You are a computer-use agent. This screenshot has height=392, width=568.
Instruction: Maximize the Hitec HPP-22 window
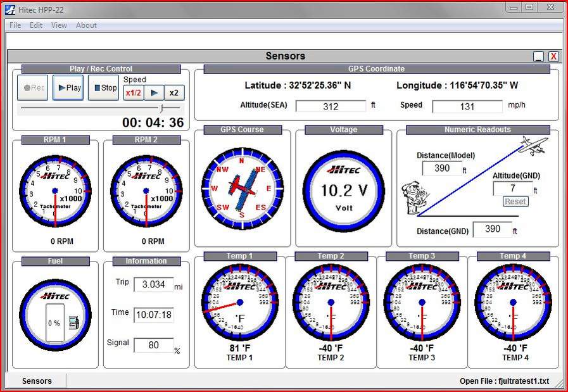(x=529, y=7)
